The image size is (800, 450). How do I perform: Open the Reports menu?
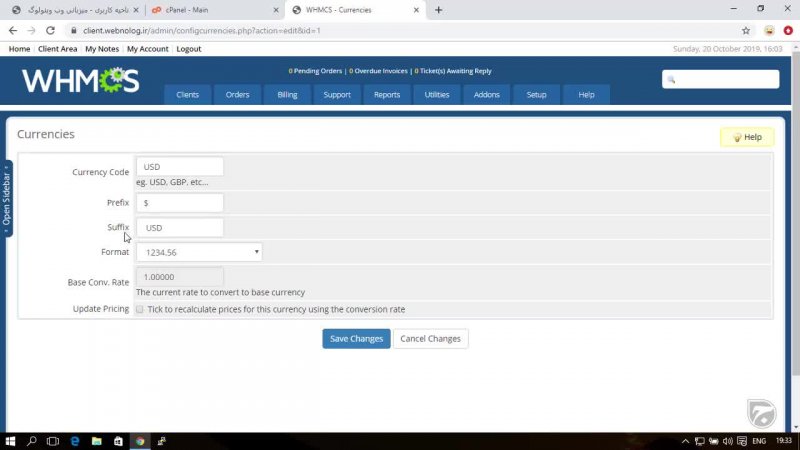pyautogui.click(x=387, y=95)
